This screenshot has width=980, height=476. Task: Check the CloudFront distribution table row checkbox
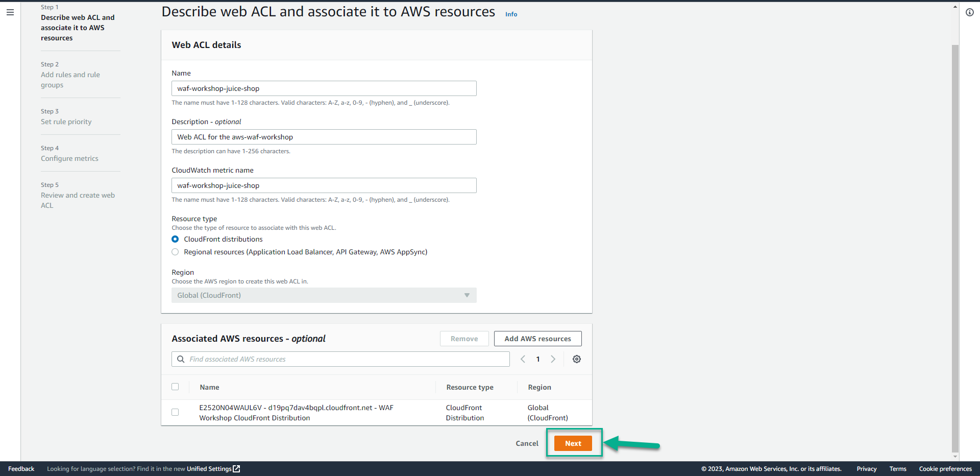pos(176,412)
